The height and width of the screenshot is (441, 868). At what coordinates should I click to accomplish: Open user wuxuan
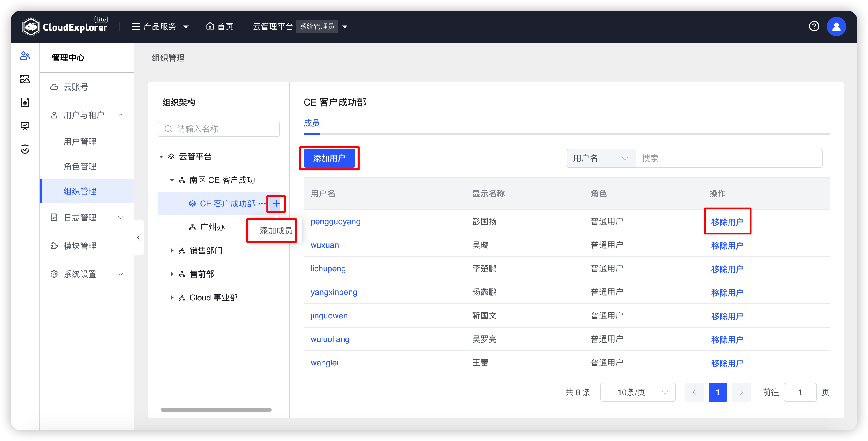pos(325,245)
